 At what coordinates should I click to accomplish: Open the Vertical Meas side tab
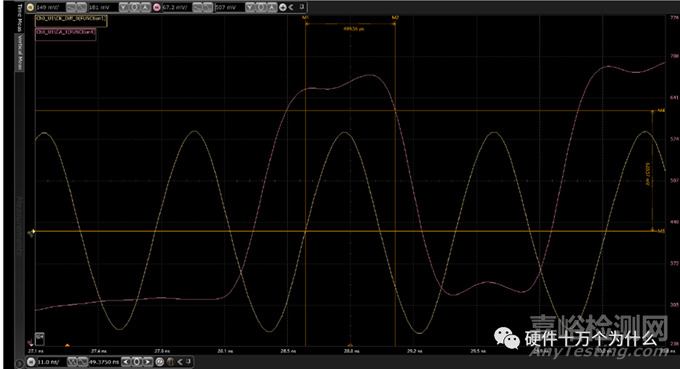pyautogui.click(x=19, y=52)
